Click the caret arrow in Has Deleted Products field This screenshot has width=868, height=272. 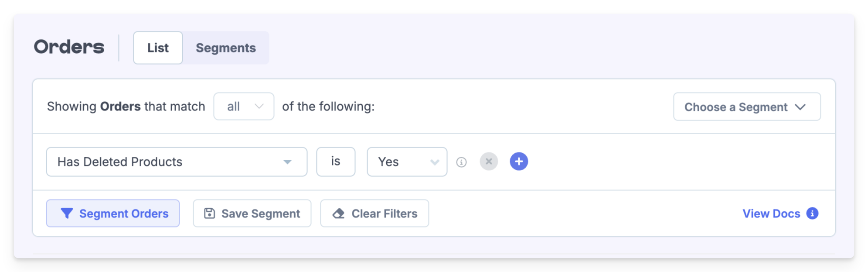coord(287,162)
